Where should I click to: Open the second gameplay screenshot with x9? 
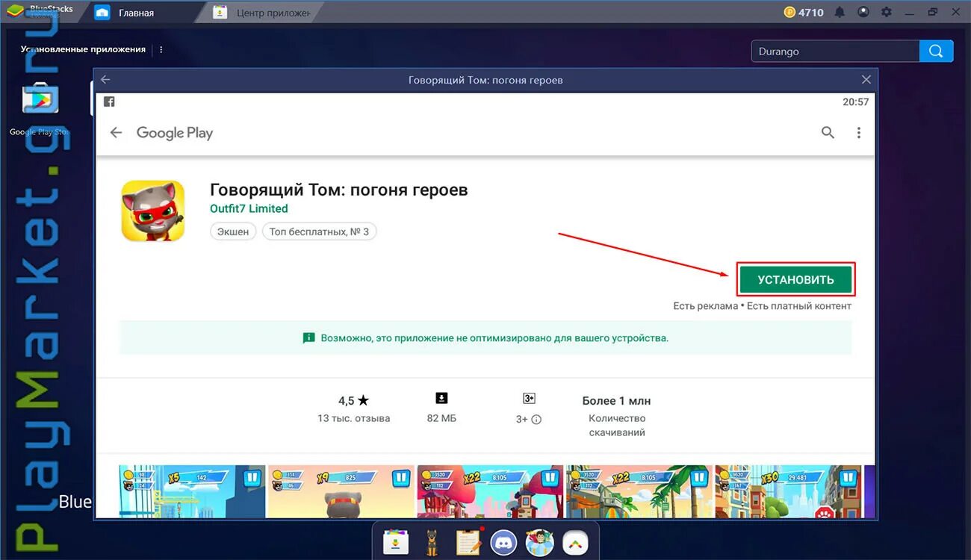341,491
